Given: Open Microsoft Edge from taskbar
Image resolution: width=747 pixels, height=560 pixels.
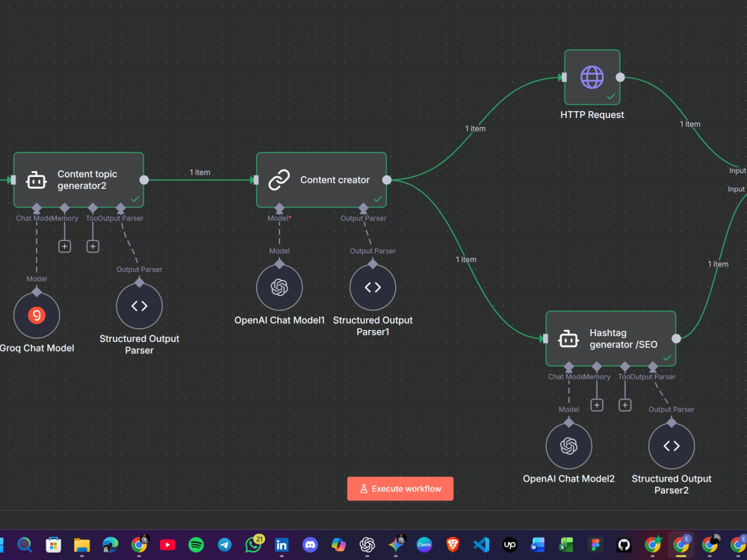Looking at the screenshot, I should pos(111,544).
